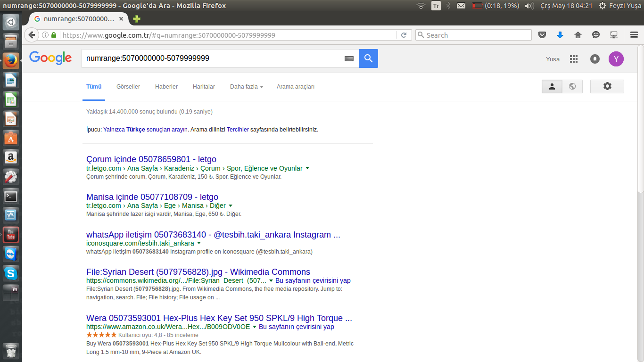Open the Syrian Desert Wikimedia Commons link
Screen dimensions: 644x362
pyautogui.click(x=198, y=272)
